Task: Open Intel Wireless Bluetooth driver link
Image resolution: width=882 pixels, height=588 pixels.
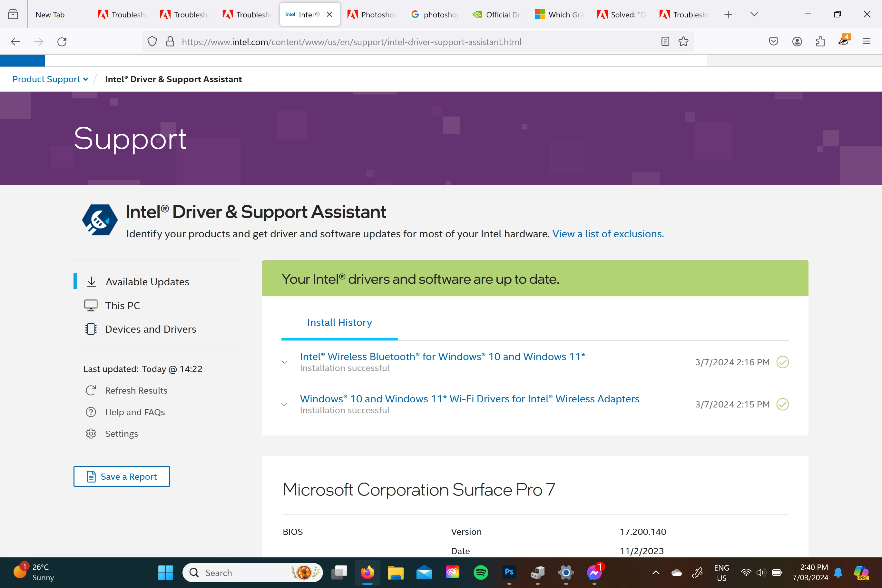Action: click(x=442, y=356)
